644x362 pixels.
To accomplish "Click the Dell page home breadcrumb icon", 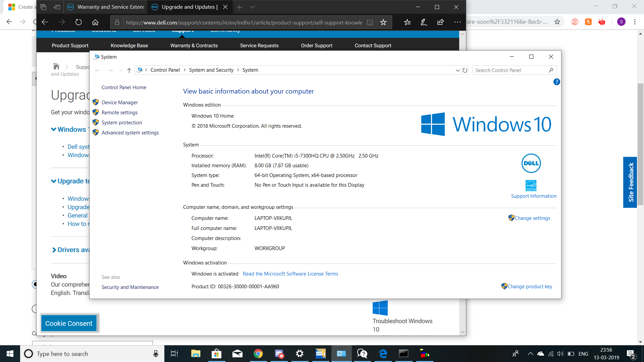I will (x=56, y=66).
